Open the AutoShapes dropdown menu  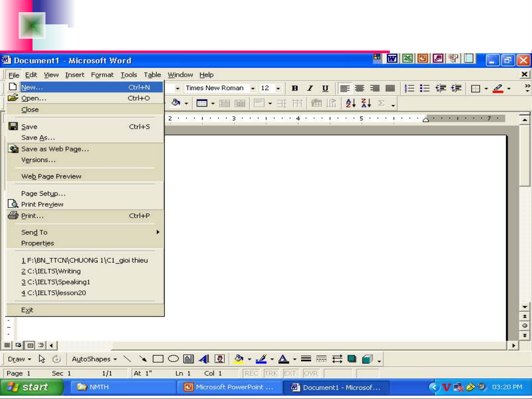click(x=94, y=359)
